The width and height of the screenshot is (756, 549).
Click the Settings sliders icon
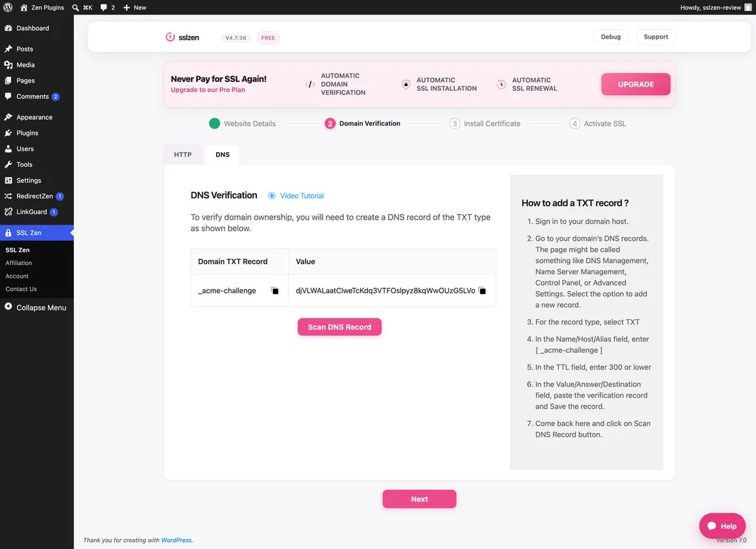pyautogui.click(x=8, y=181)
